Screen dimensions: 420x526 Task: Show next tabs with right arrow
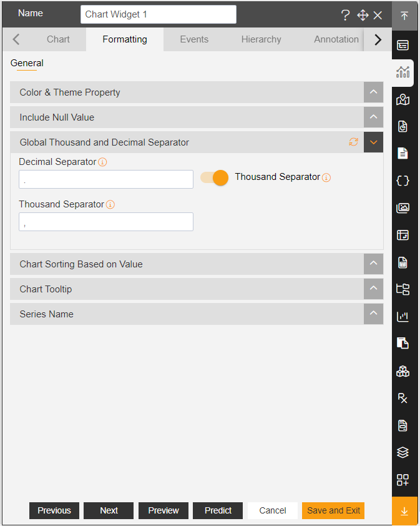tap(378, 39)
